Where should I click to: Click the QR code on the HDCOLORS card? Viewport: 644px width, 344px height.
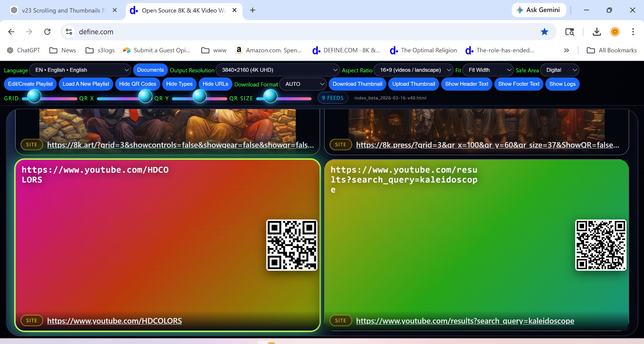click(292, 245)
